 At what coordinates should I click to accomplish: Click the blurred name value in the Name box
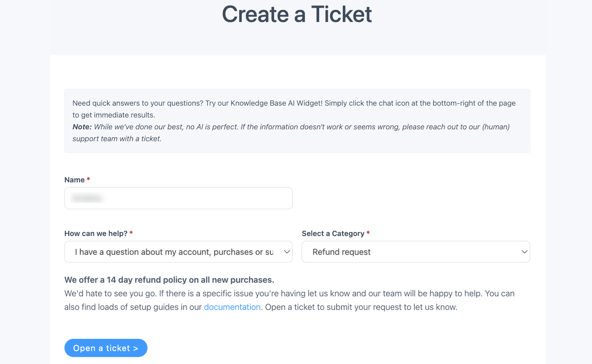tap(87, 198)
